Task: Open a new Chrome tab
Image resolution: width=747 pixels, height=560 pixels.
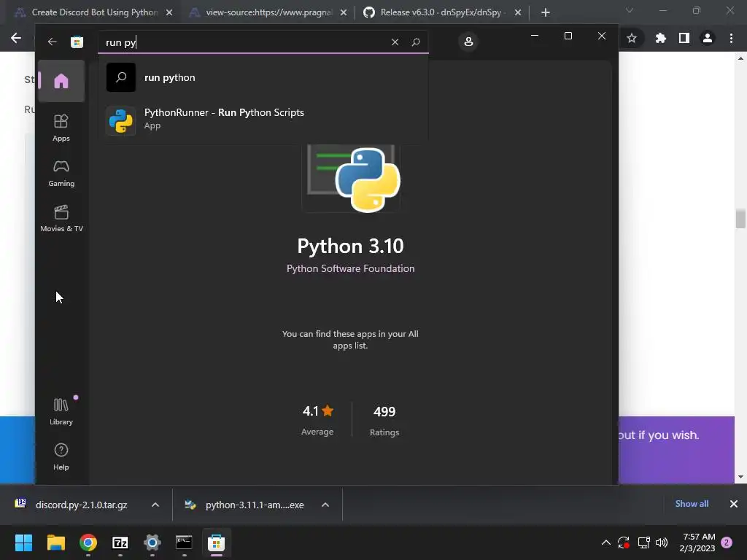Action: [546, 13]
